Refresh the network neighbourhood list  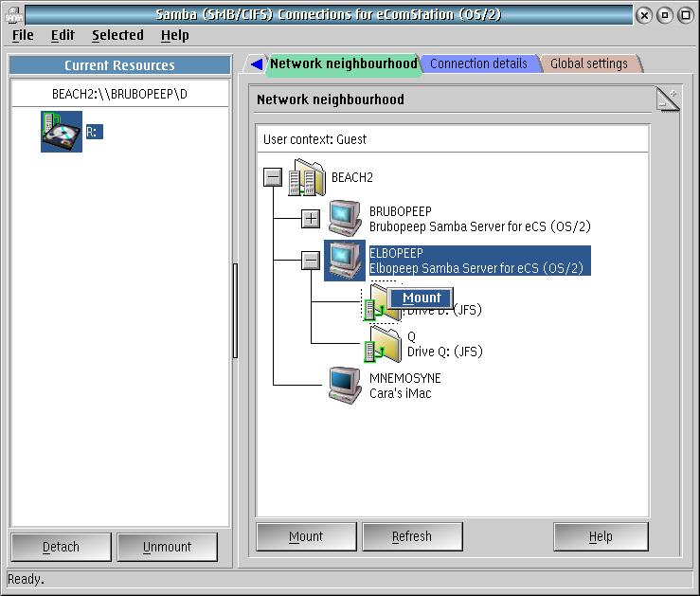(x=412, y=536)
